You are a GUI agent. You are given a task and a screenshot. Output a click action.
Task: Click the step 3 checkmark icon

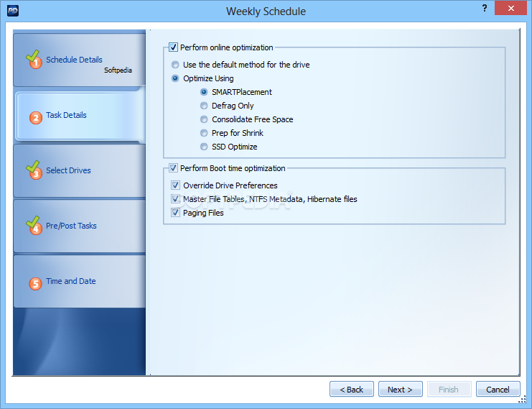click(34, 170)
